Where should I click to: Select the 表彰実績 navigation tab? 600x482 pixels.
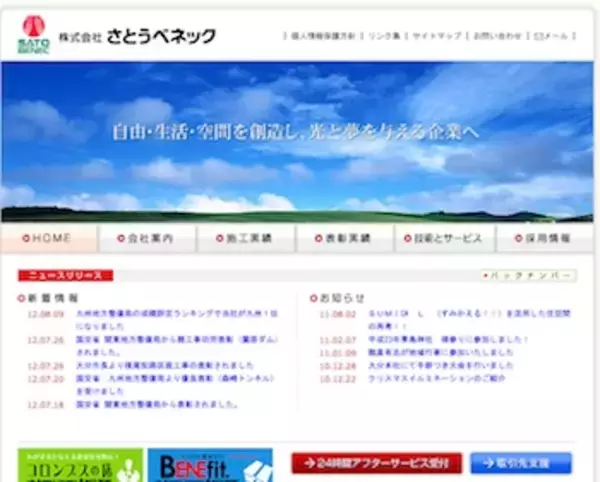[344, 238]
